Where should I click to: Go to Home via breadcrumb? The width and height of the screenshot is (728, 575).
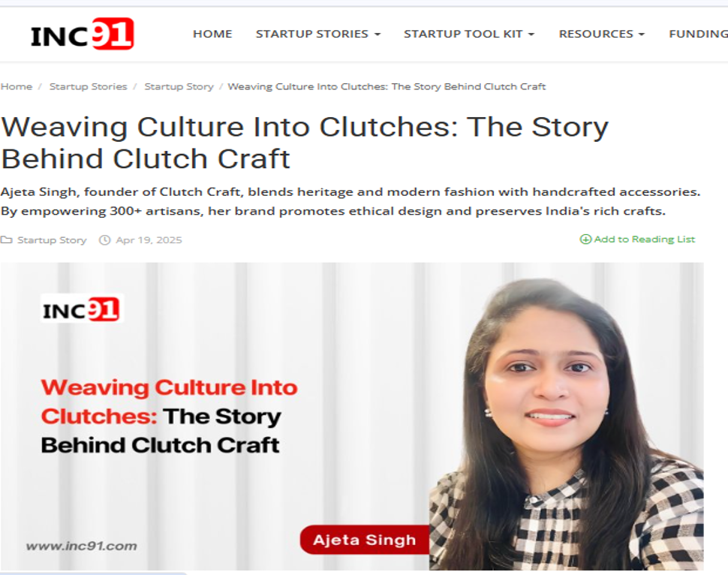tap(17, 86)
